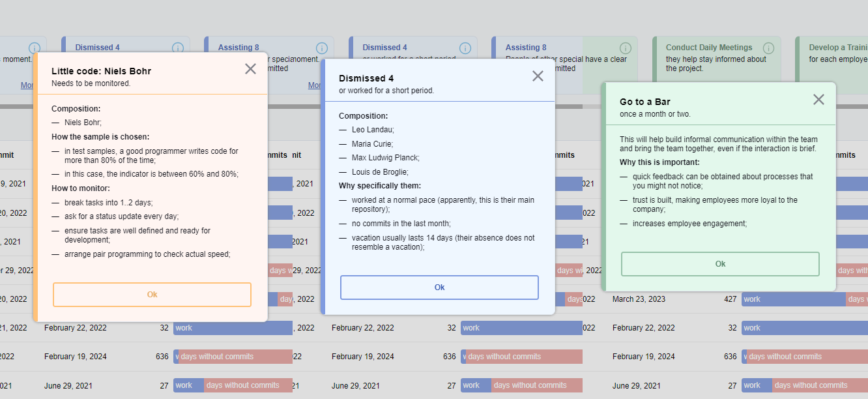Click info icon on the second Dismissed 4 card
Image resolution: width=868 pixels, height=399 pixels.
(465, 48)
